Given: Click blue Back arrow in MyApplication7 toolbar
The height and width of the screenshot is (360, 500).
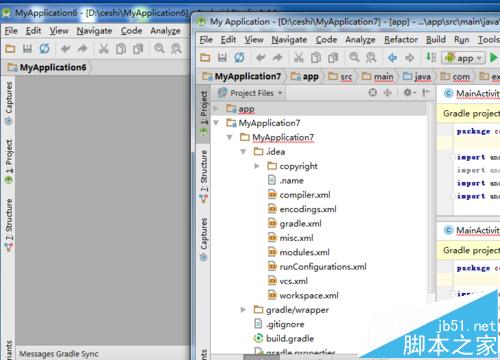Looking at the screenshot, I should (x=392, y=58).
